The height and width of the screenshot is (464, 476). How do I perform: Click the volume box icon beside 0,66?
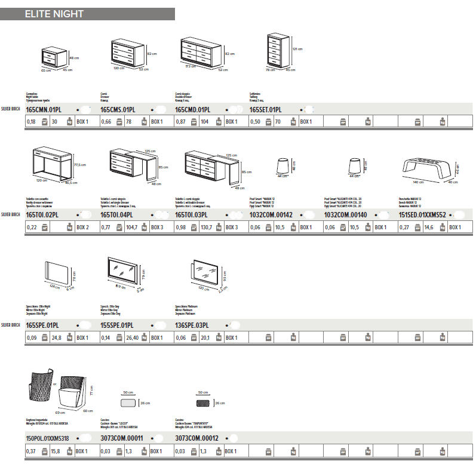(x=119, y=122)
